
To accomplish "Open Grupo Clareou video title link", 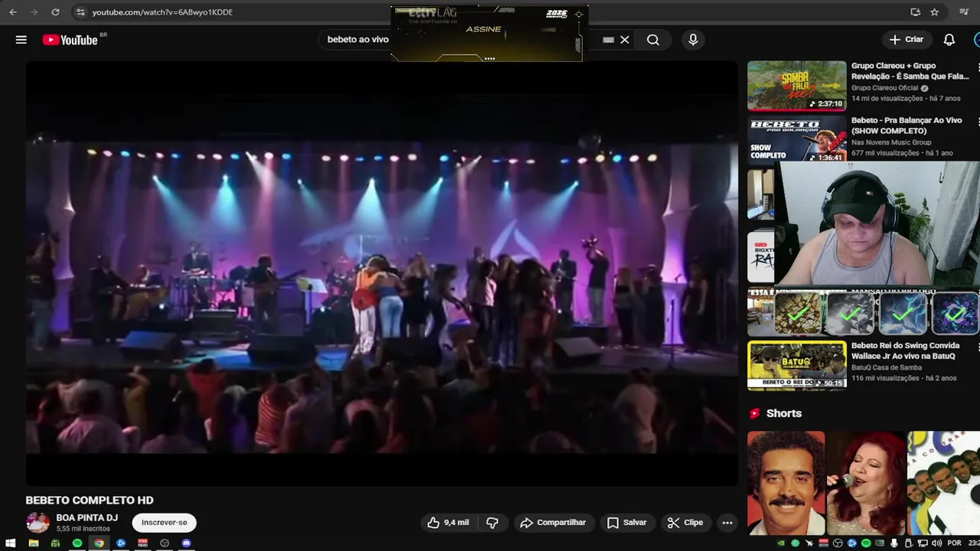I will pyautogui.click(x=910, y=71).
